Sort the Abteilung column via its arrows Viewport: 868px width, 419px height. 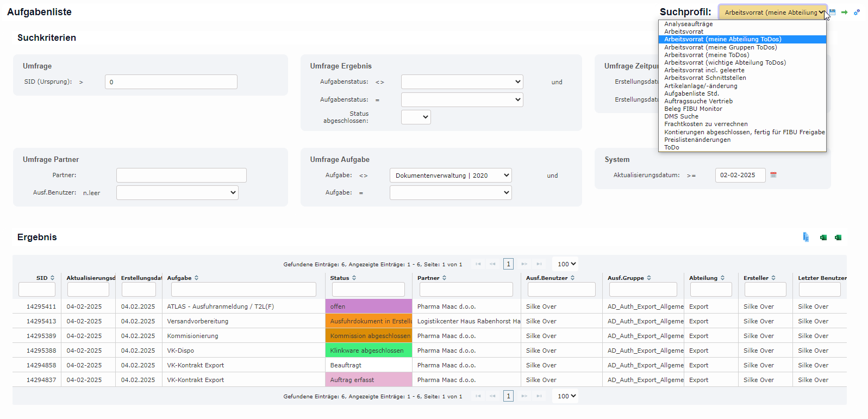point(722,278)
